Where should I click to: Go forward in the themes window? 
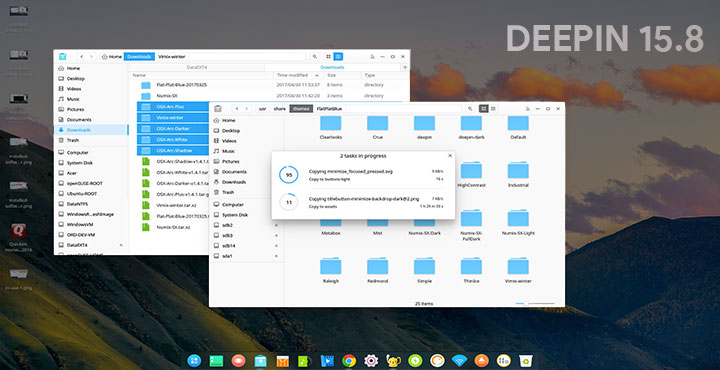coord(247,109)
